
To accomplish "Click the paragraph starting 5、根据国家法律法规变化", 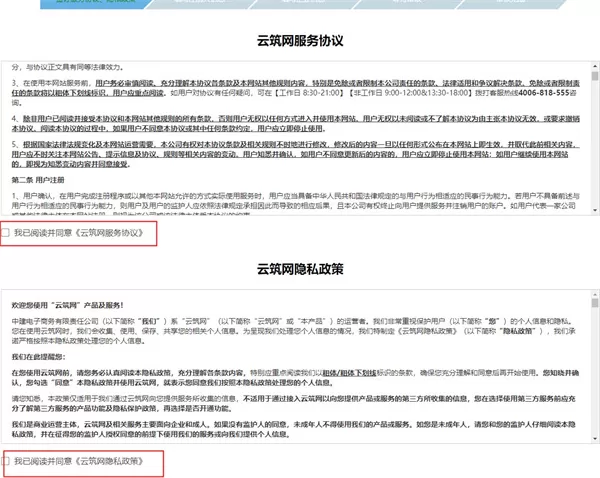I will point(295,154).
